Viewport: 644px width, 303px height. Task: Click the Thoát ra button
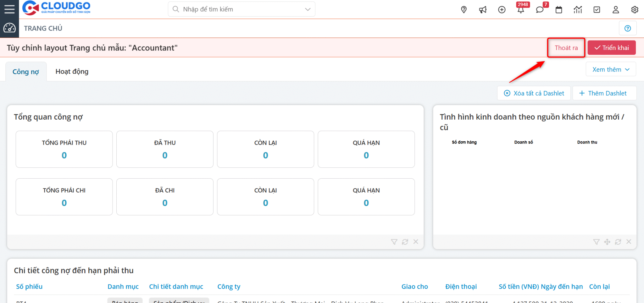(x=566, y=48)
